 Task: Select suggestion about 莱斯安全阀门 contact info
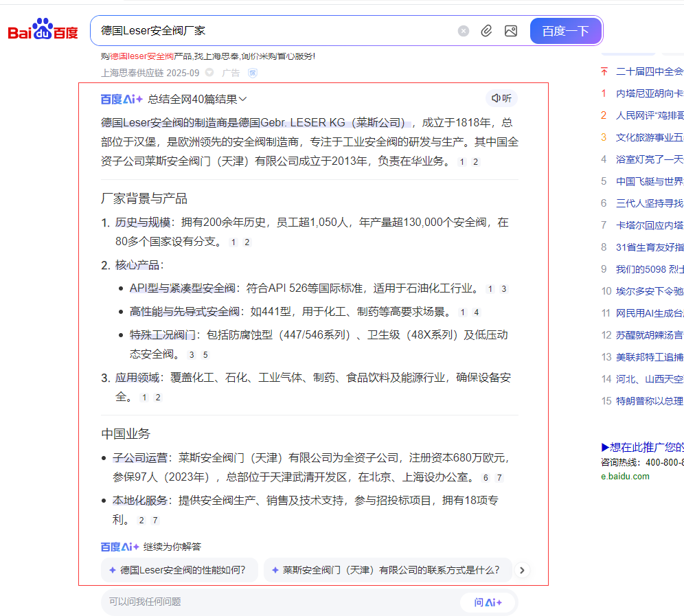(x=388, y=570)
